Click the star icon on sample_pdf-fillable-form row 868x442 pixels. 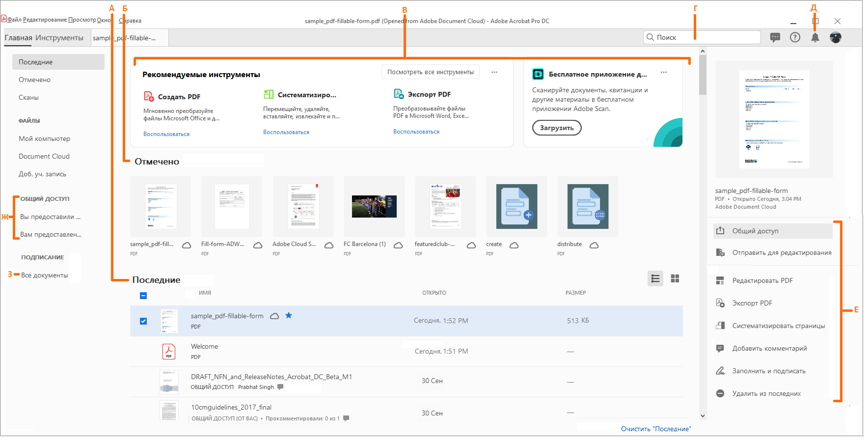(289, 315)
